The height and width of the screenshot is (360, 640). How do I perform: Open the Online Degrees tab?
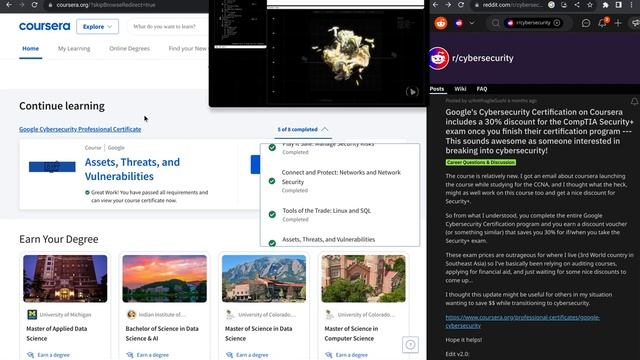[129, 48]
